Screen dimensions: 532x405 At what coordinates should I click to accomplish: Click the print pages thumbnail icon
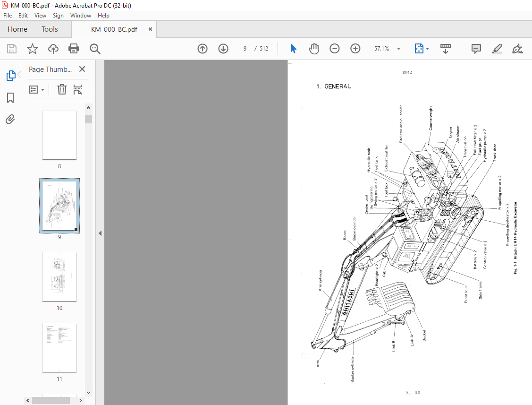(x=78, y=89)
